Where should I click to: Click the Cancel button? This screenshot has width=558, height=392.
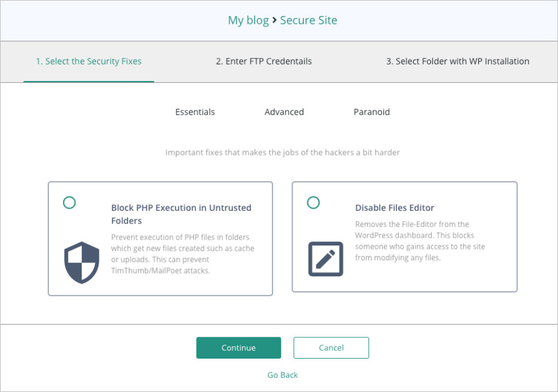[331, 347]
